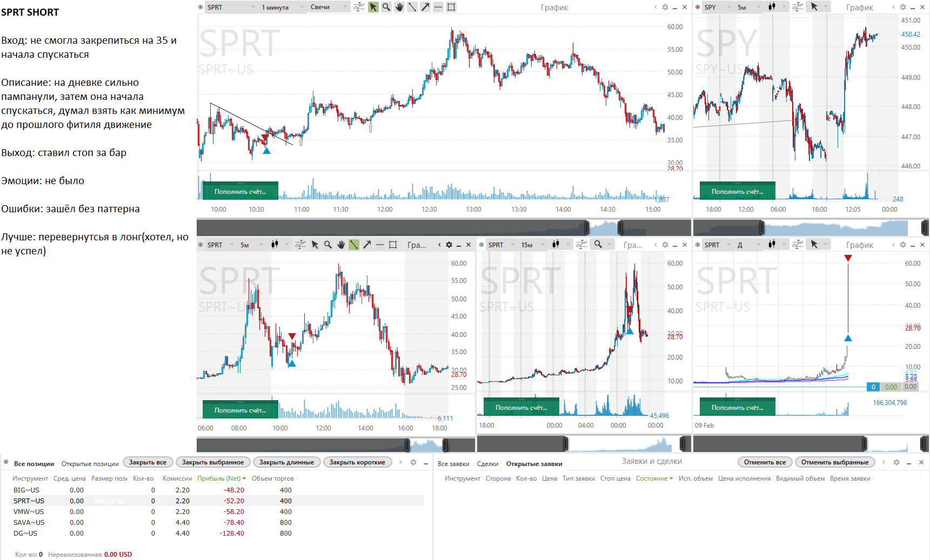The image size is (930, 560).
Task: Click 'Закрыть длинные' button
Action: tap(286, 462)
